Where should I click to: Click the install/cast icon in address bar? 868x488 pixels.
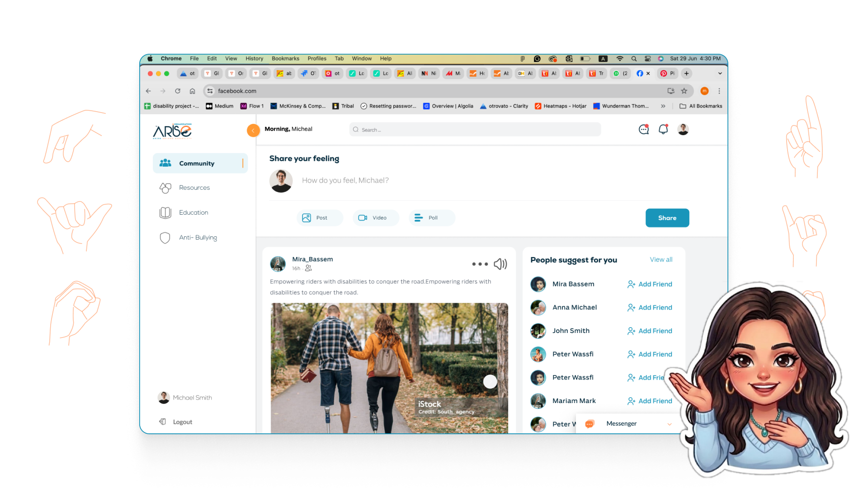671,91
